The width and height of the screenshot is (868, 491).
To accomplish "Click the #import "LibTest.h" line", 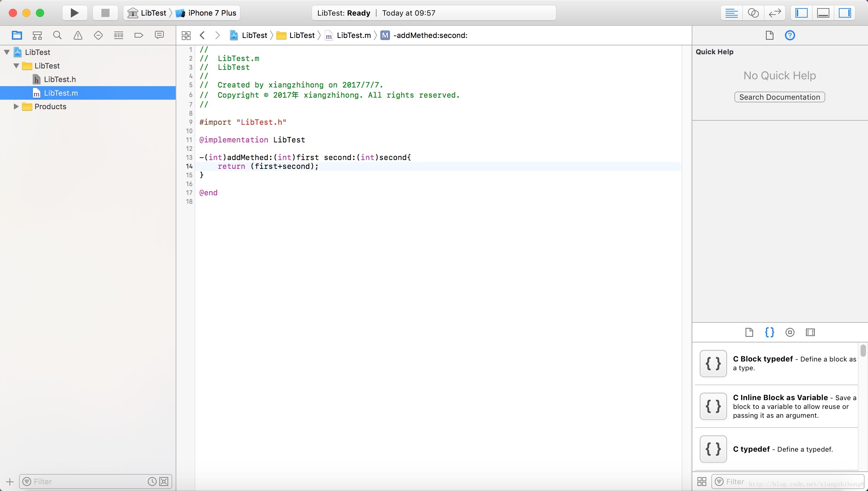I will tap(243, 122).
